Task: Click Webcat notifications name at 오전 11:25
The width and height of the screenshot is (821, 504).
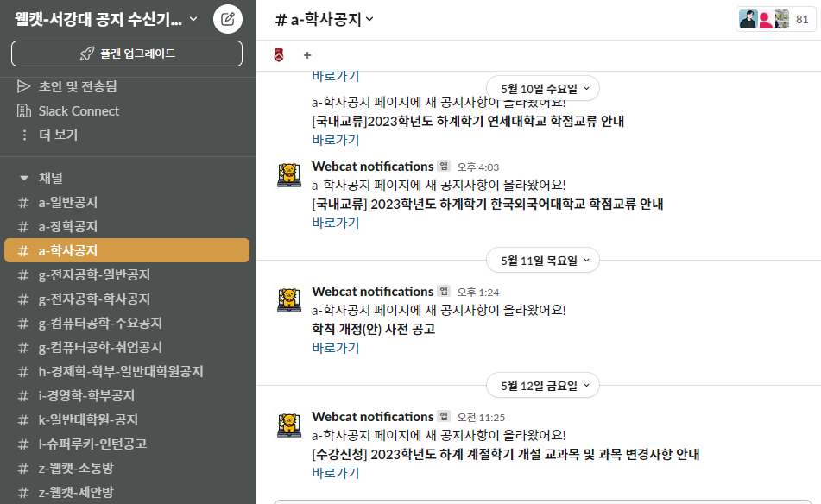Action: pyautogui.click(x=373, y=417)
